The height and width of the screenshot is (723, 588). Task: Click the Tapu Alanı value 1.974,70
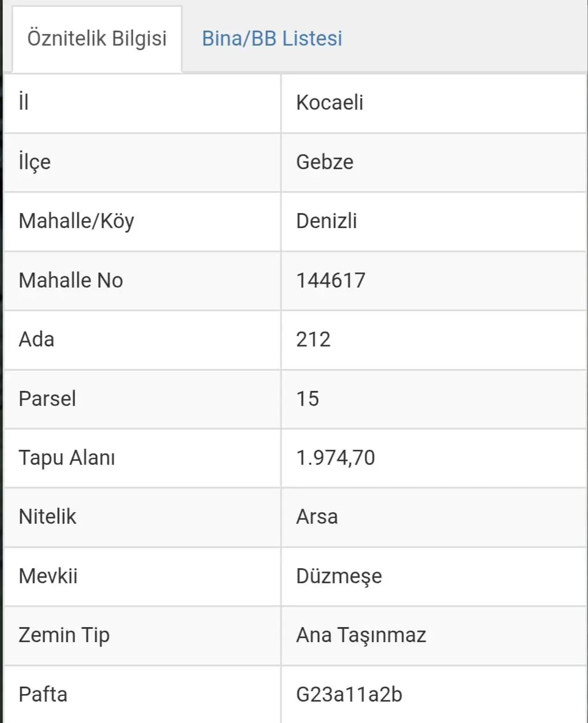[335, 458]
